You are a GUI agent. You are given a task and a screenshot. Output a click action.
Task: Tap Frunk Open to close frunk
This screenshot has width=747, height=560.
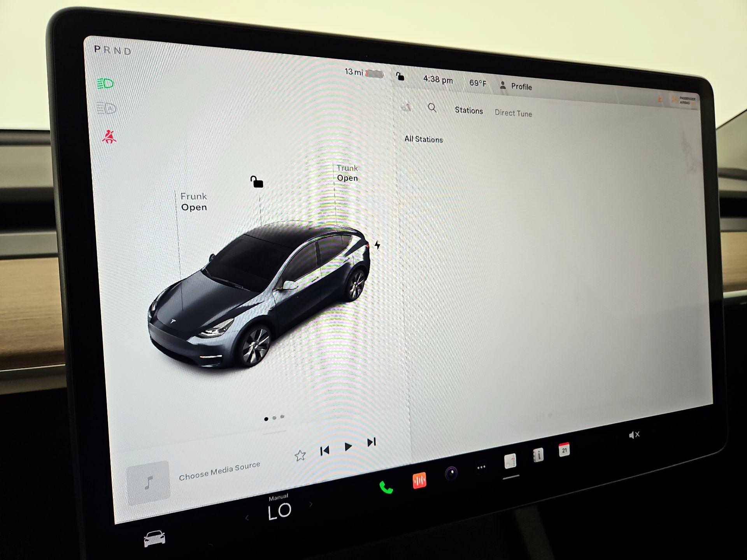194,201
